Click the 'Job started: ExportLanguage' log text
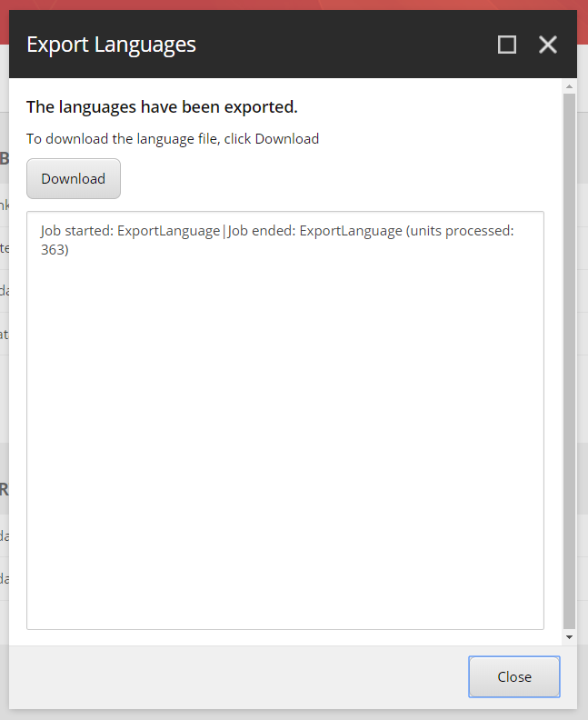588x720 pixels. pos(130,231)
